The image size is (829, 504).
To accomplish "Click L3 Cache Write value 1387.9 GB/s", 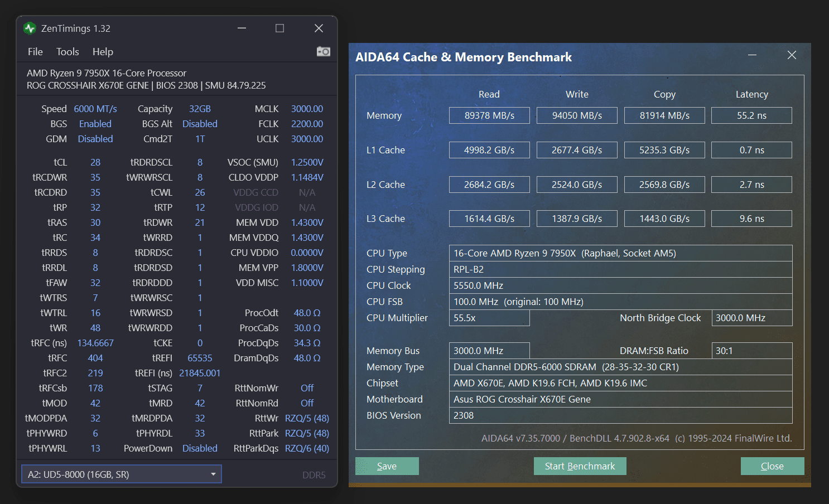I will click(577, 219).
